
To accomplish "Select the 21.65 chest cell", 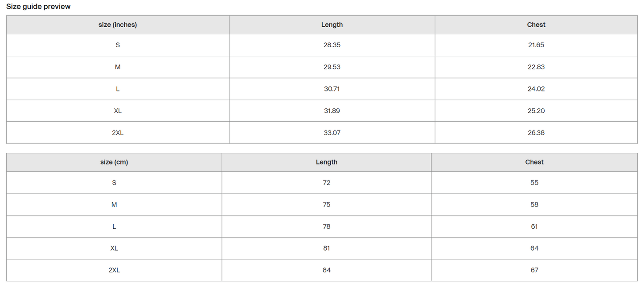I will tap(536, 45).
